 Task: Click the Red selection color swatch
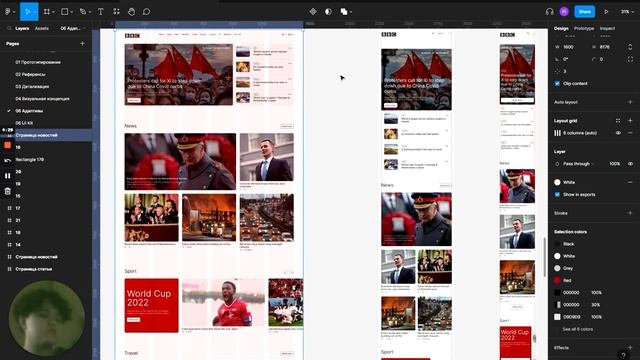557,280
